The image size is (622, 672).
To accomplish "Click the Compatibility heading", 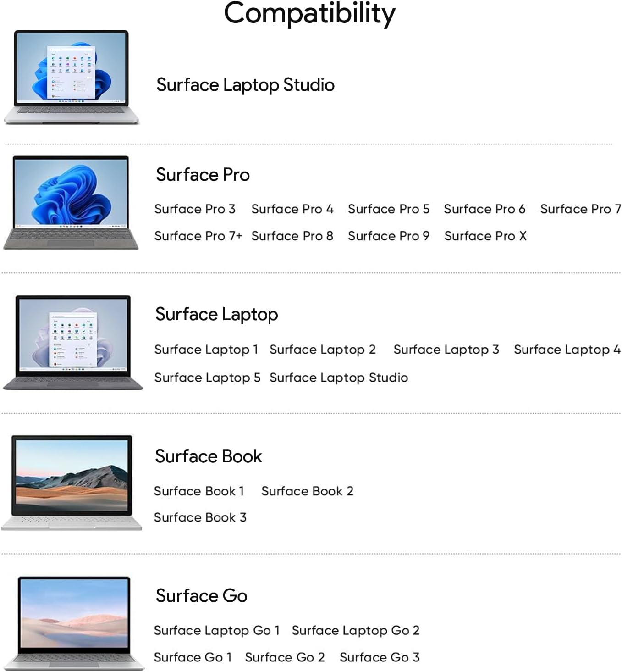I will click(309, 14).
